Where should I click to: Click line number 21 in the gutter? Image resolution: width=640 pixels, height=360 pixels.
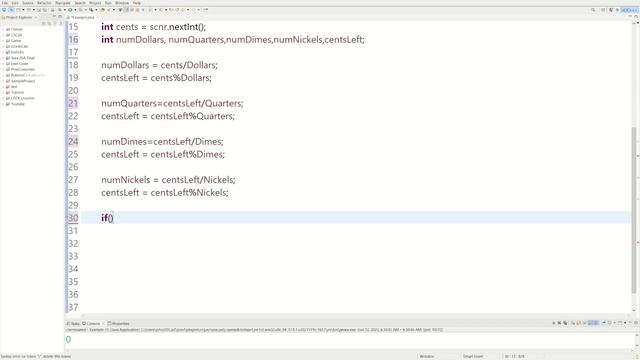(73, 103)
